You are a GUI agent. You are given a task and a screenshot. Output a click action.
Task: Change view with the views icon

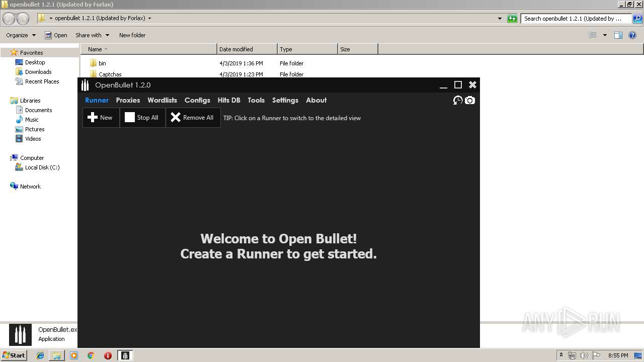click(593, 35)
